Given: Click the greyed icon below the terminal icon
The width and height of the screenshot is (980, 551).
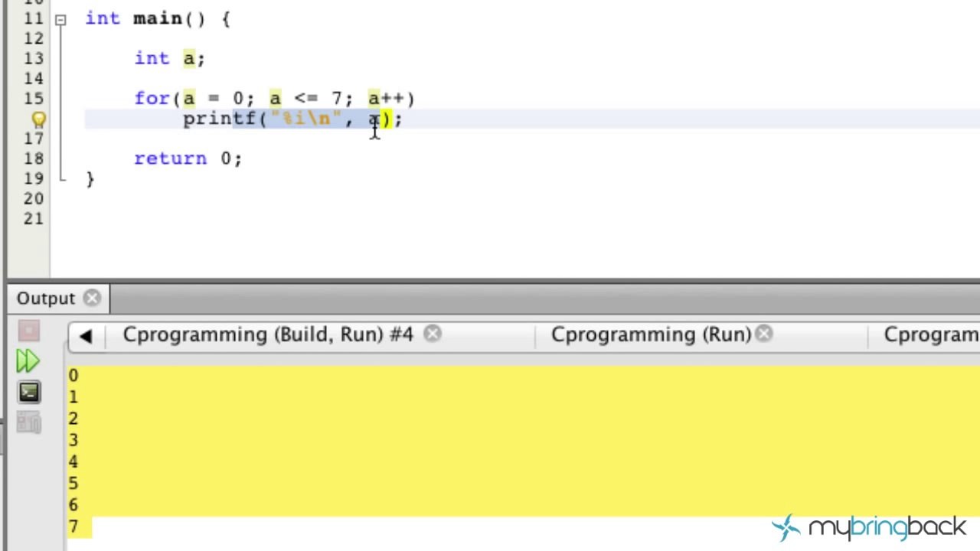Looking at the screenshot, I should tap(28, 422).
